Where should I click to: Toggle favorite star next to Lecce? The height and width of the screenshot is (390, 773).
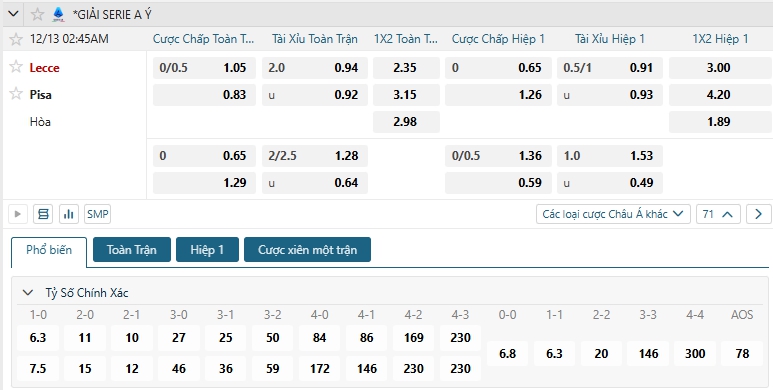tap(16, 67)
